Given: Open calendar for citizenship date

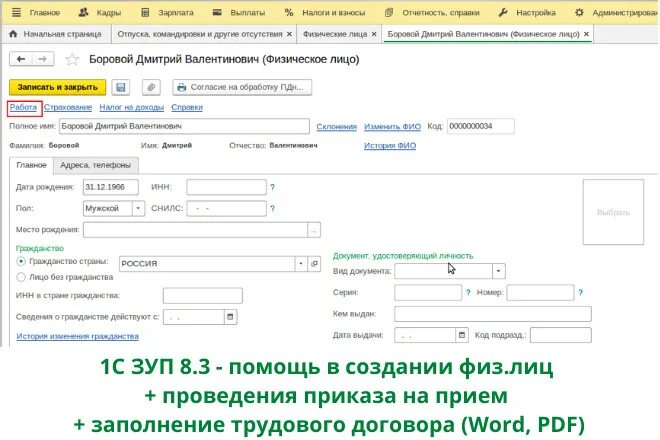Looking at the screenshot, I should click(230, 317).
